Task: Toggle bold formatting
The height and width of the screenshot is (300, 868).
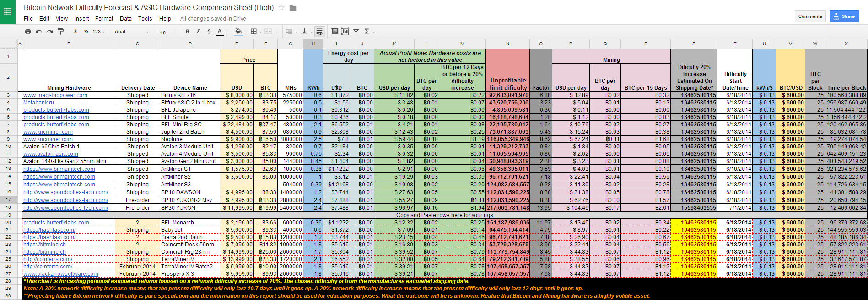Action: pyautogui.click(x=187, y=32)
